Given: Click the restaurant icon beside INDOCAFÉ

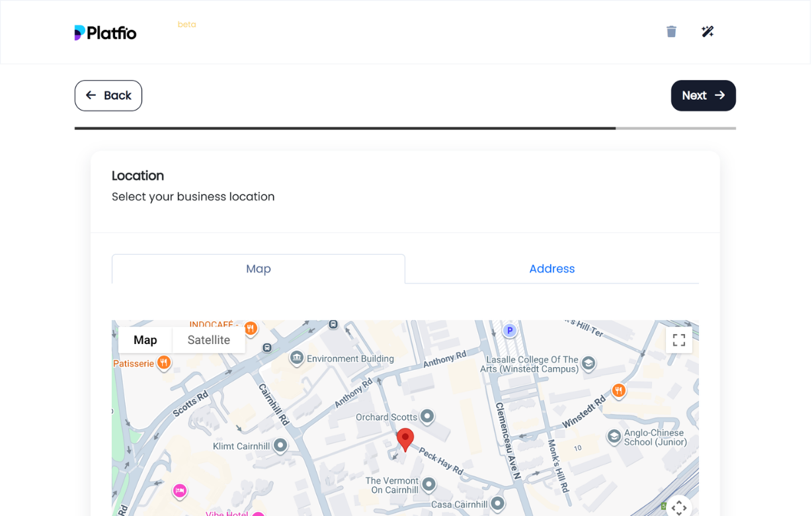Looking at the screenshot, I should click(x=249, y=328).
